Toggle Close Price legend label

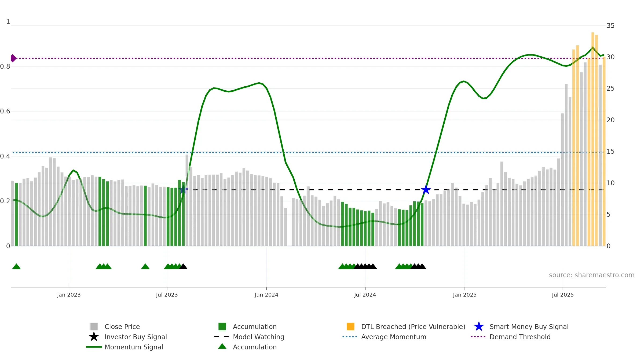click(x=122, y=327)
